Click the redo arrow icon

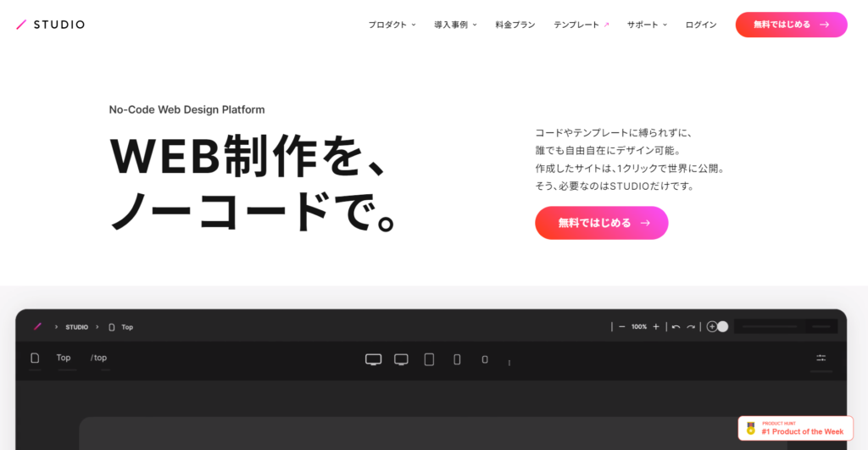[691, 326]
